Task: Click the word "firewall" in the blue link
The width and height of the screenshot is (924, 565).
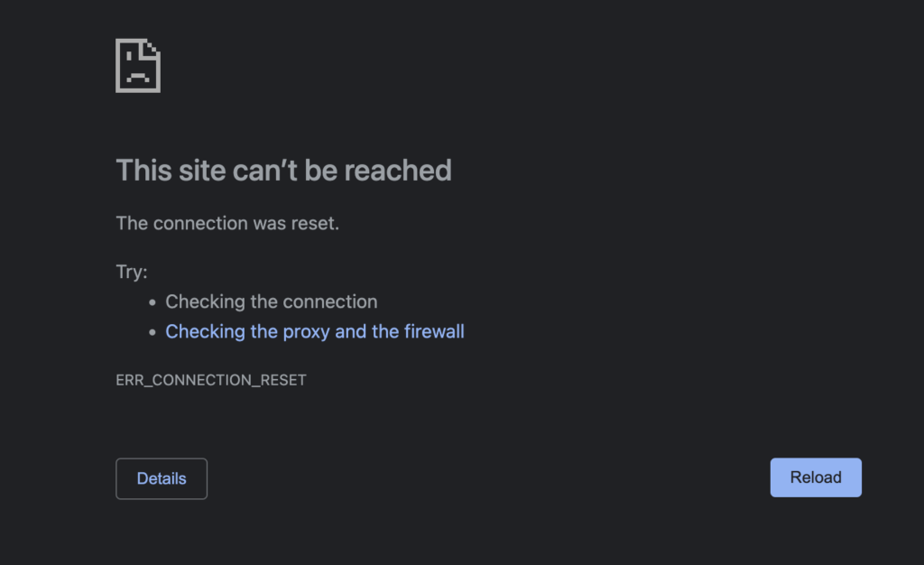Action: (434, 332)
